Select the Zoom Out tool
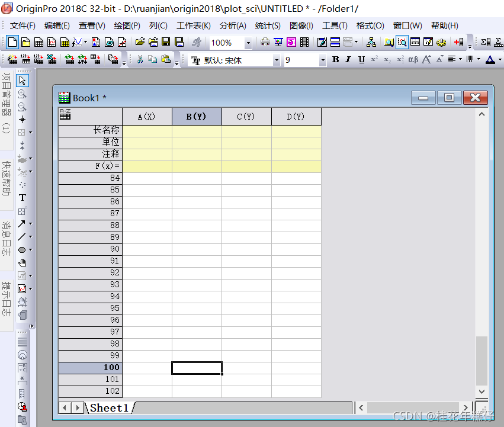 coord(22,107)
